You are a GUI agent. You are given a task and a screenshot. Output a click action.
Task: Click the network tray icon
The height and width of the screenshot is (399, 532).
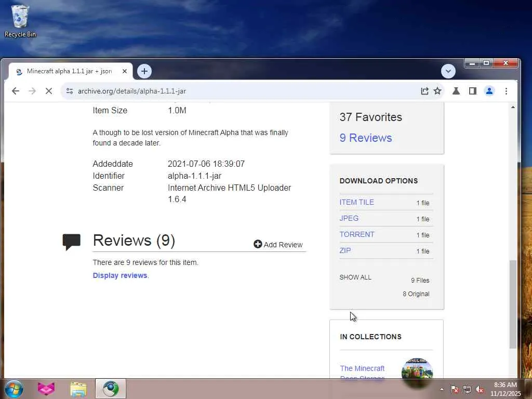coord(467,389)
